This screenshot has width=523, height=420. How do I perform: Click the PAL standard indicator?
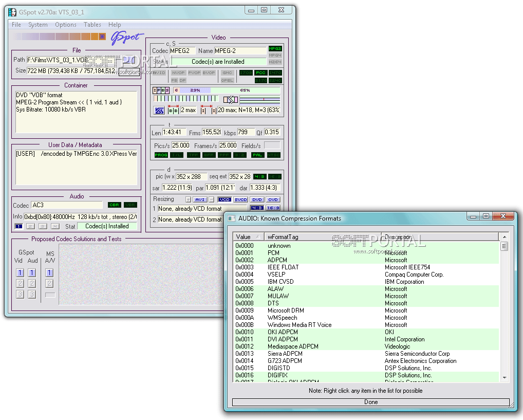pyautogui.click(x=257, y=155)
